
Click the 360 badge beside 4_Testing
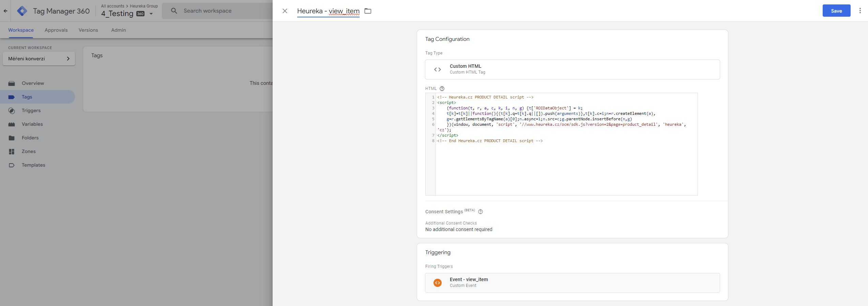point(140,14)
